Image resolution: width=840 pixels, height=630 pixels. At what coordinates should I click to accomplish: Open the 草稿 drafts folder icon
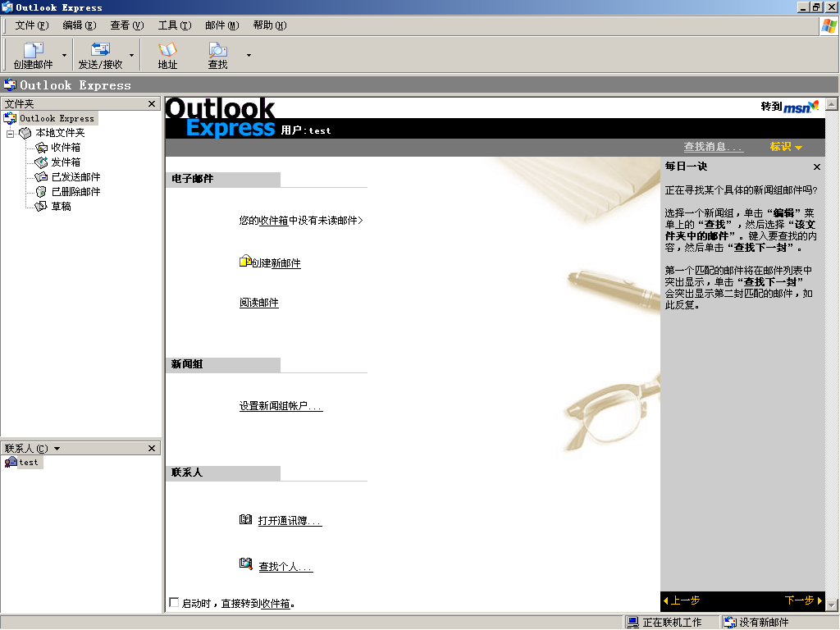click(41, 206)
